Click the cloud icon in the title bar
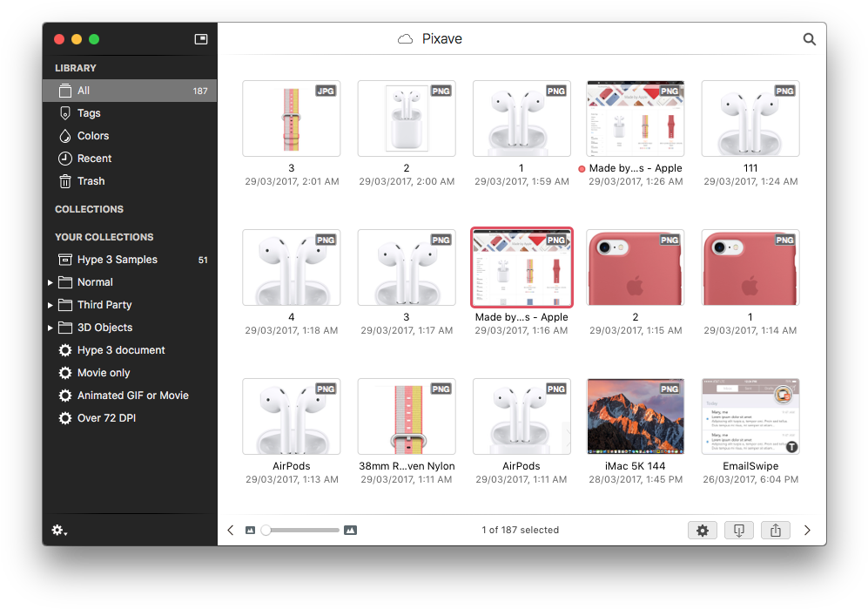Screen dimensions: 868x609 406,38
